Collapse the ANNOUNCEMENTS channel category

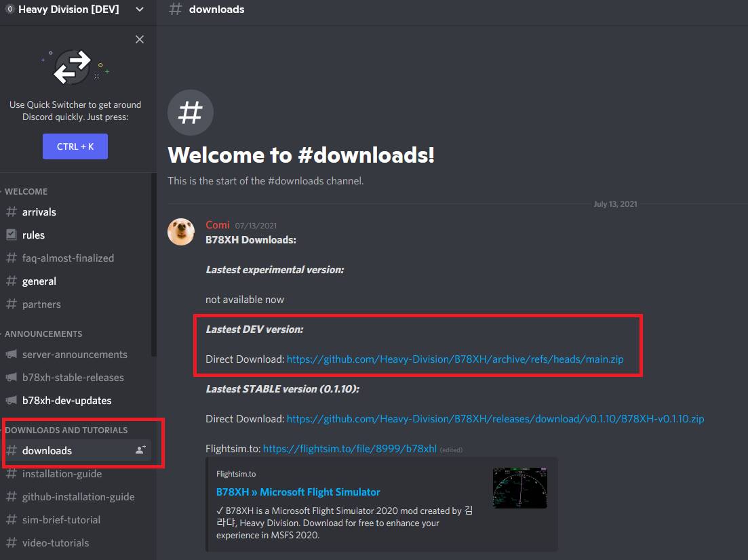coord(43,334)
